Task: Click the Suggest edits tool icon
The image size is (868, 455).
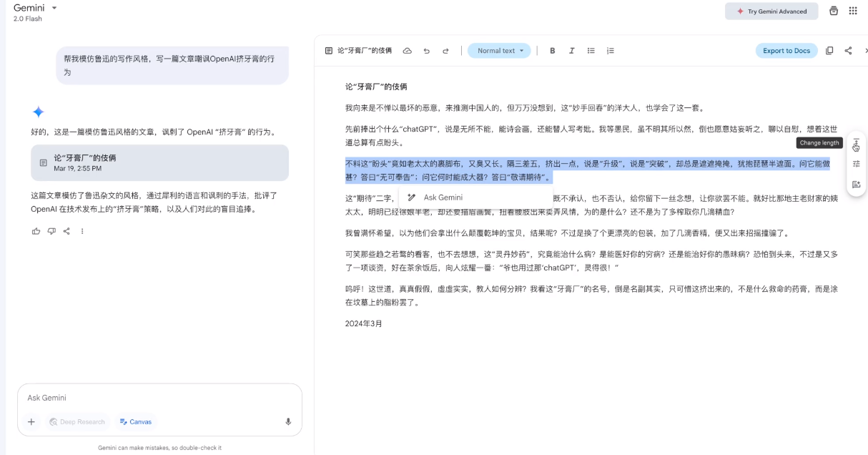Action: [856, 185]
